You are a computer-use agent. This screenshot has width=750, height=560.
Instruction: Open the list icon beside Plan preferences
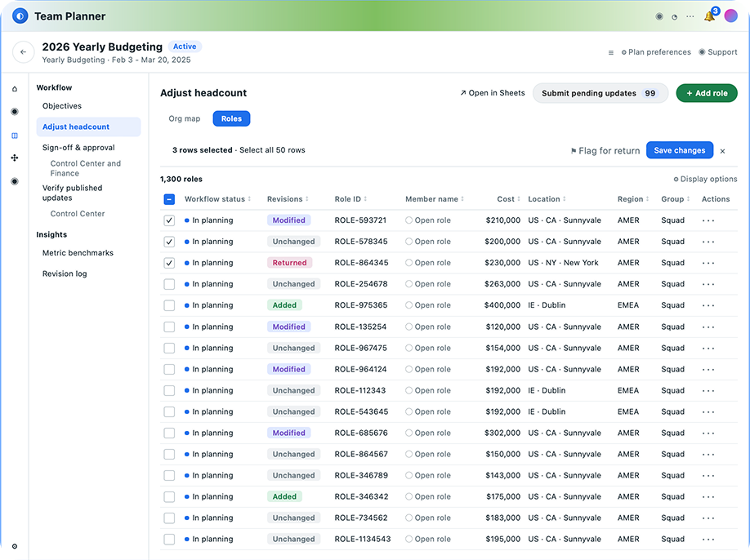pos(611,52)
